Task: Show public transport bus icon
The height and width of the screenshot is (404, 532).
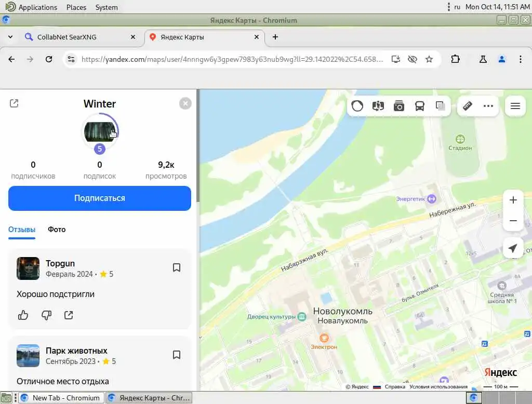Action: [420, 106]
